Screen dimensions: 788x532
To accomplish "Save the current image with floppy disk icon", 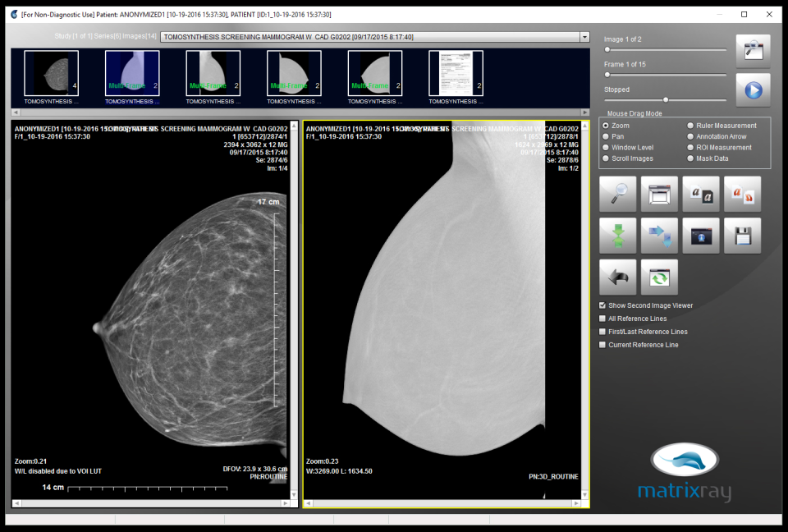I will 742,236.
